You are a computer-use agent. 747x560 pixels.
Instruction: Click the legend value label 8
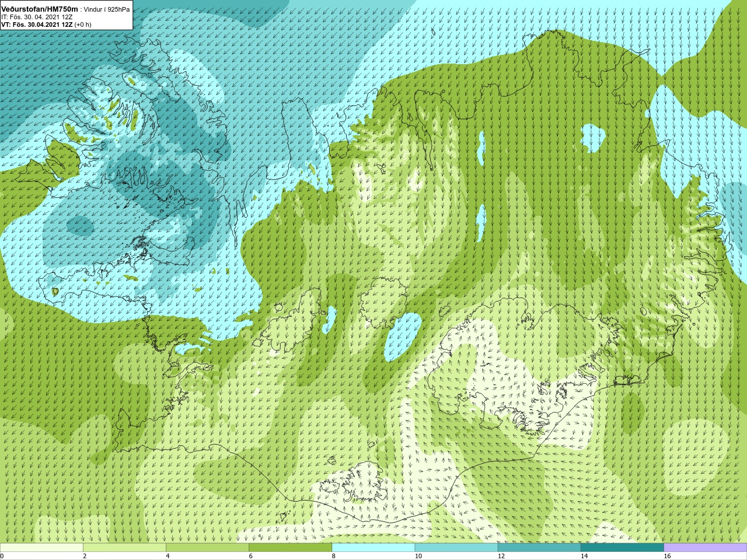point(333,556)
